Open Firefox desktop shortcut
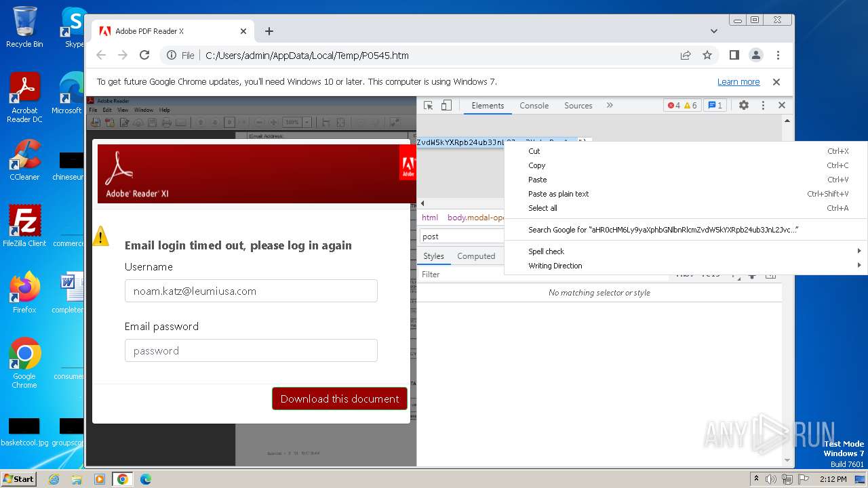Screen dimensions: 868x488 (24, 292)
